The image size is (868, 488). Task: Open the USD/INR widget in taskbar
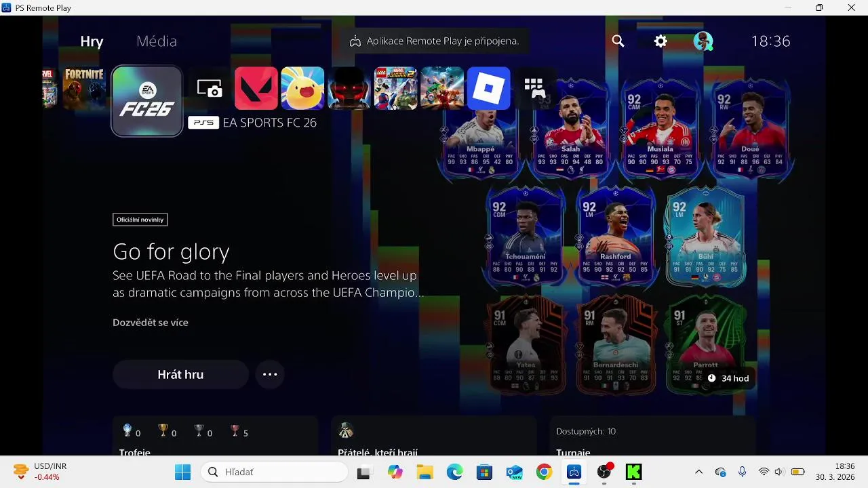coord(41,472)
